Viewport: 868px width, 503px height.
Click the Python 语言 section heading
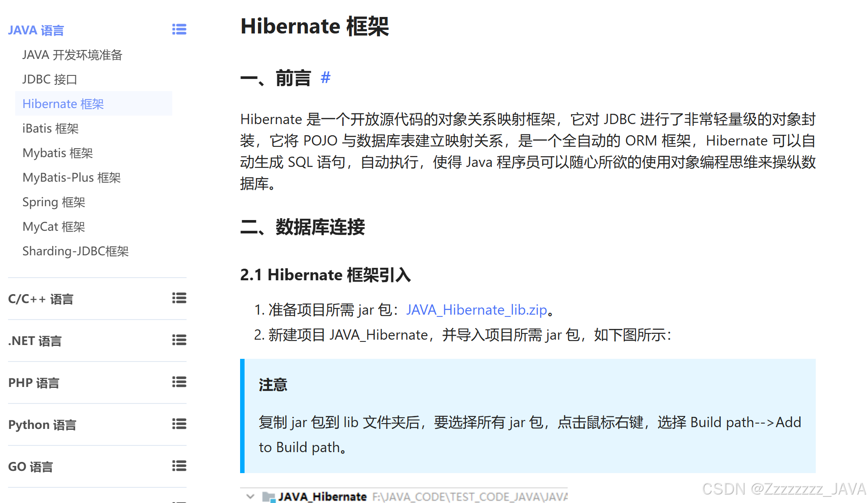[x=42, y=425]
